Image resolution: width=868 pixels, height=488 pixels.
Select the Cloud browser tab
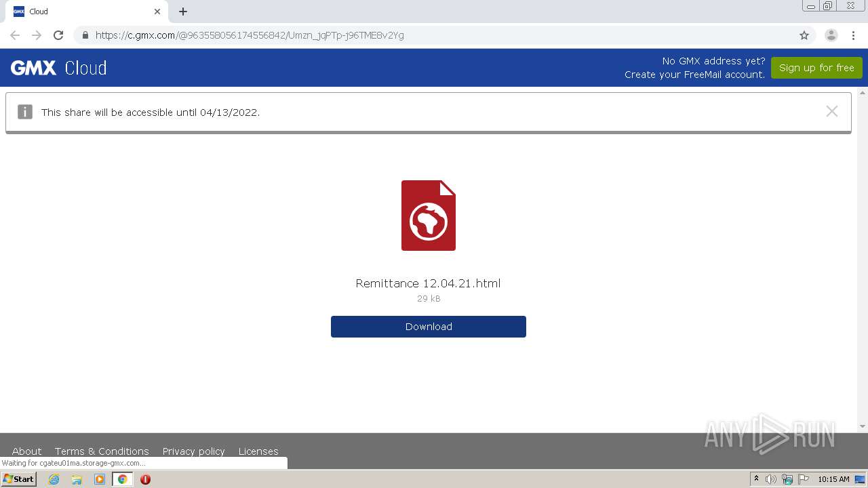pyautogui.click(x=87, y=12)
